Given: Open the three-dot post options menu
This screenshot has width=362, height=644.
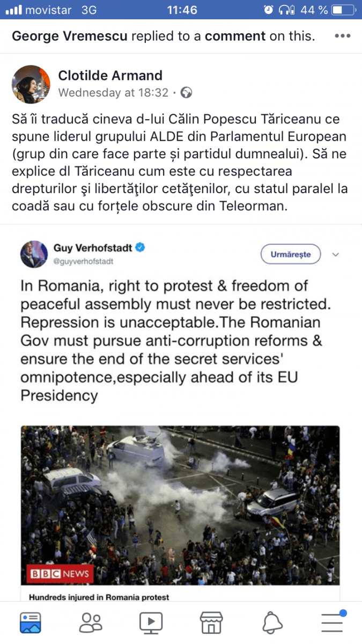Looking at the screenshot, I should pyautogui.click(x=343, y=36).
